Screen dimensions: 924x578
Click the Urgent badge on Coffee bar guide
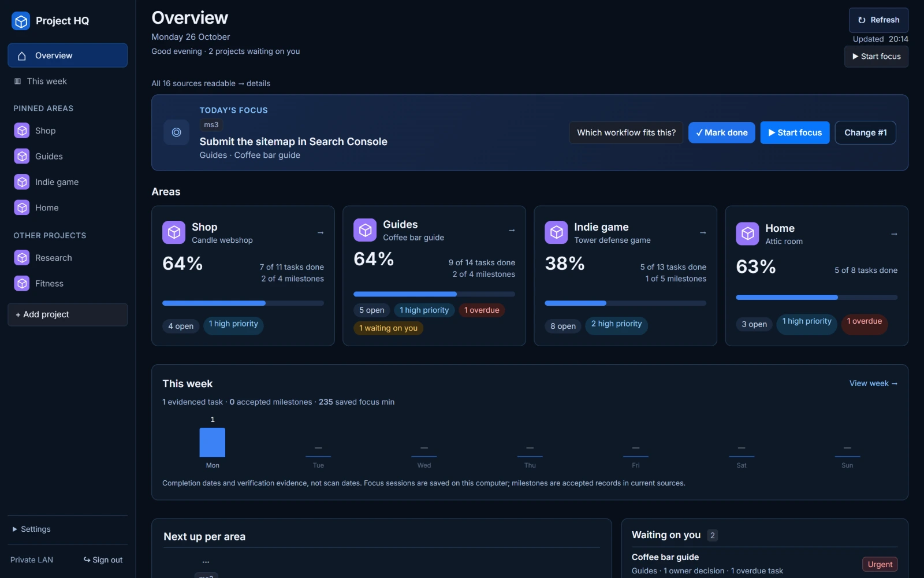[880, 564]
